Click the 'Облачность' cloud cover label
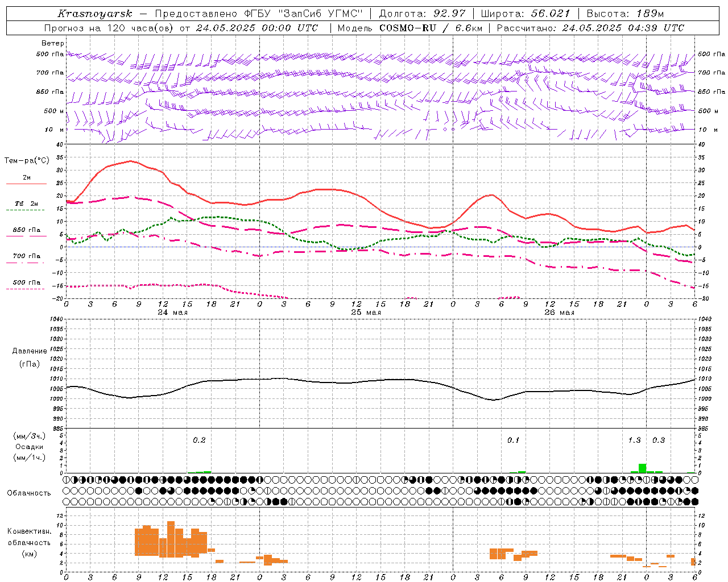The width and height of the screenshot is (728, 582). tap(29, 493)
